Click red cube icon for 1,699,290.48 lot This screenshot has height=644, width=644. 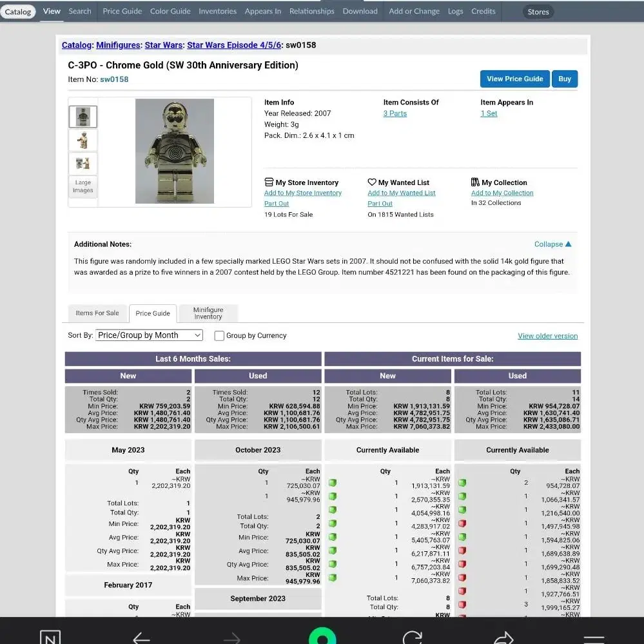462,564
